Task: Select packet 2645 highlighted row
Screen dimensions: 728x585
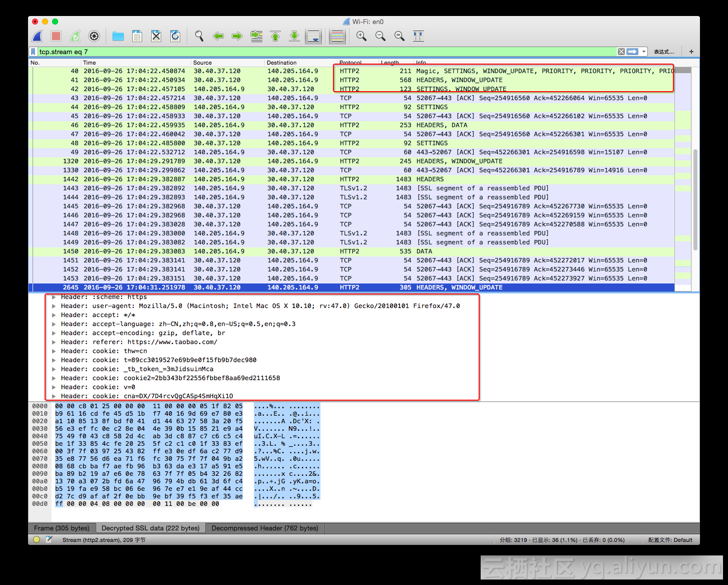Action: point(351,287)
